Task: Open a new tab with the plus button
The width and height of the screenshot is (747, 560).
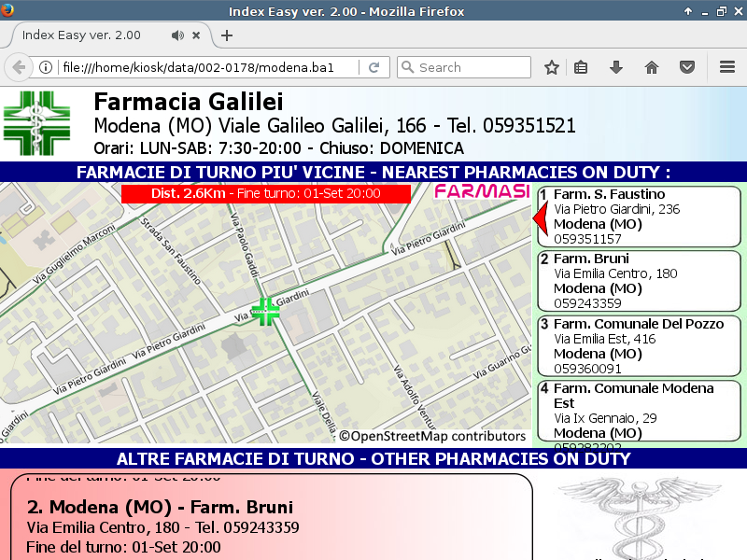Action: point(226,35)
